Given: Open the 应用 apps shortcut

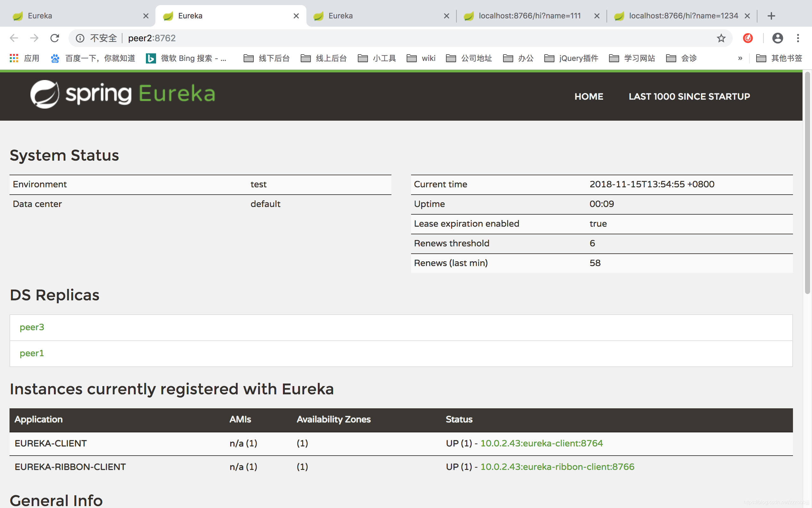Looking at the screenshot, I should click(x=24, y=58).
